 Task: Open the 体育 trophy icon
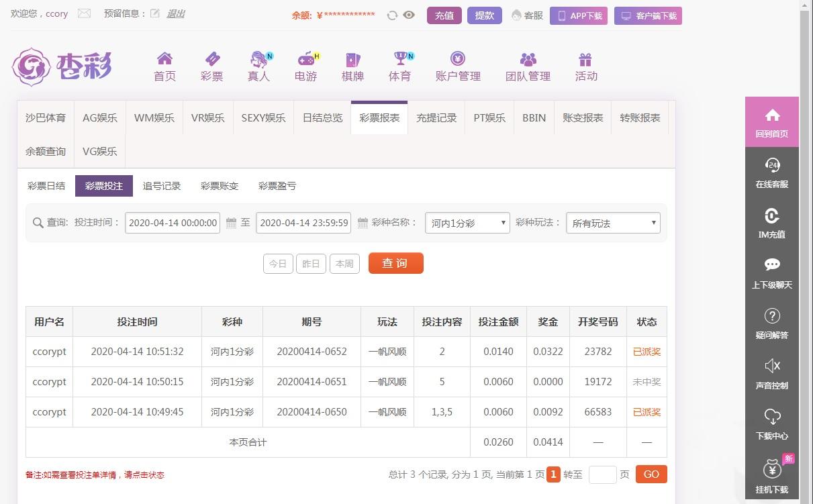pos(400,59)
